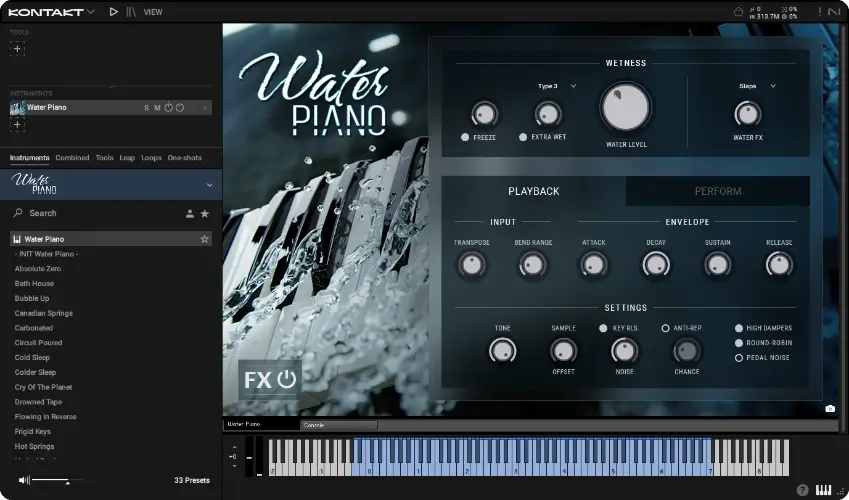This screenshot has height=500, width=849.
Task: Open the Loops browser tab
Action: (x=151, y=158)
